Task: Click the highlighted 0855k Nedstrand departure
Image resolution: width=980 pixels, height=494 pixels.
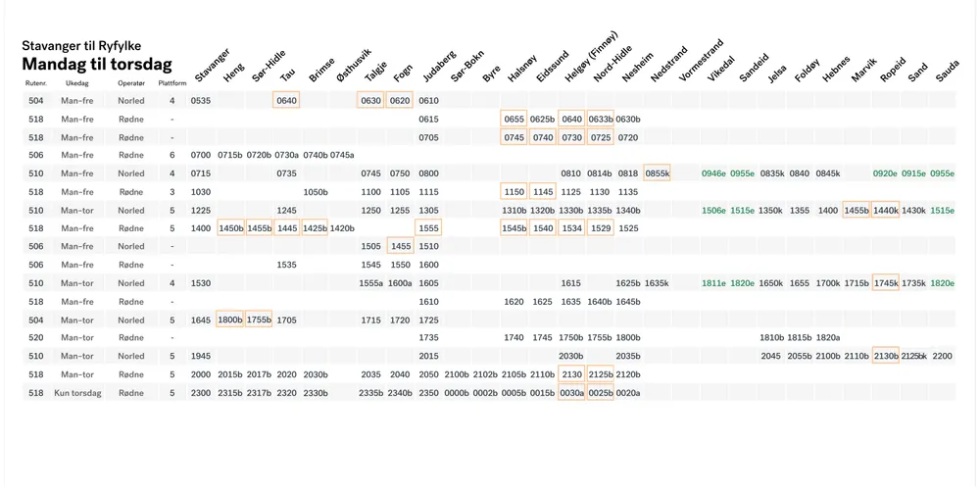Action: pyautogui.click(x=657, y=173)
